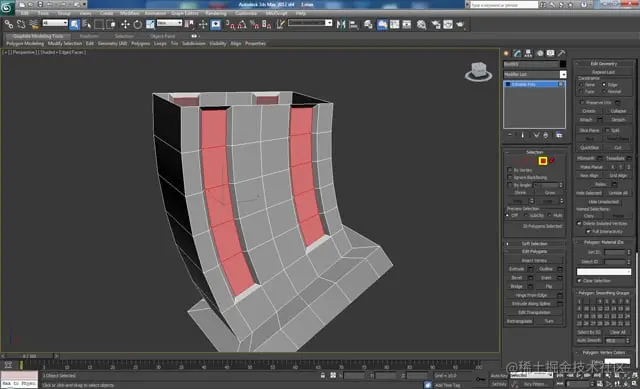Open the material name dropdown below Select ID
This screenshot has height=389, width=640.
(x=604, y=271)
